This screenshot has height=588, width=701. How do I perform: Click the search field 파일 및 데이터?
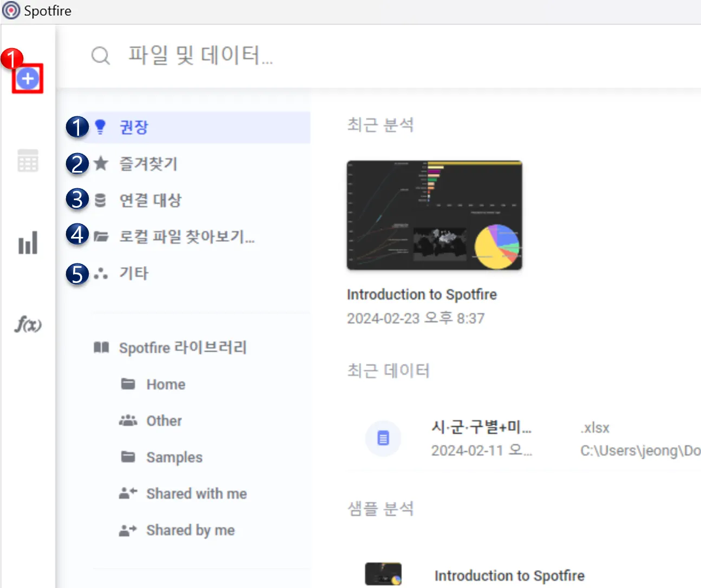pyautogui.click(x=200, y=55)
